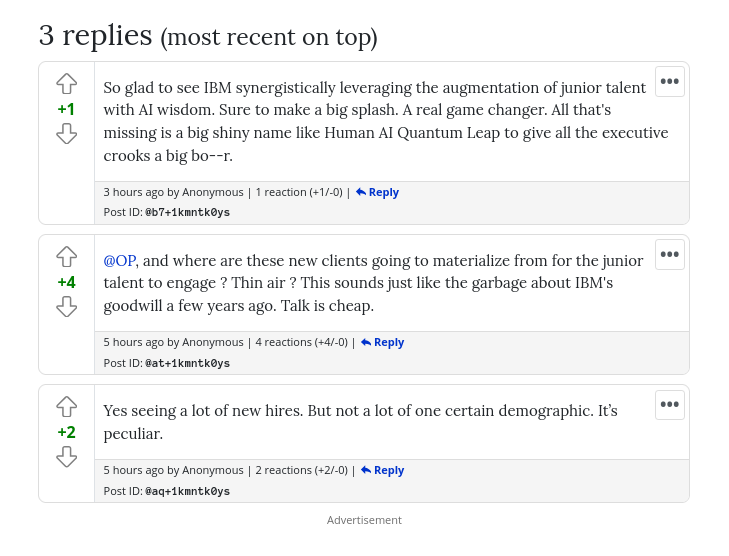Reply to the +4 rated post
729x556 pixels.
[x=382, y=342]
